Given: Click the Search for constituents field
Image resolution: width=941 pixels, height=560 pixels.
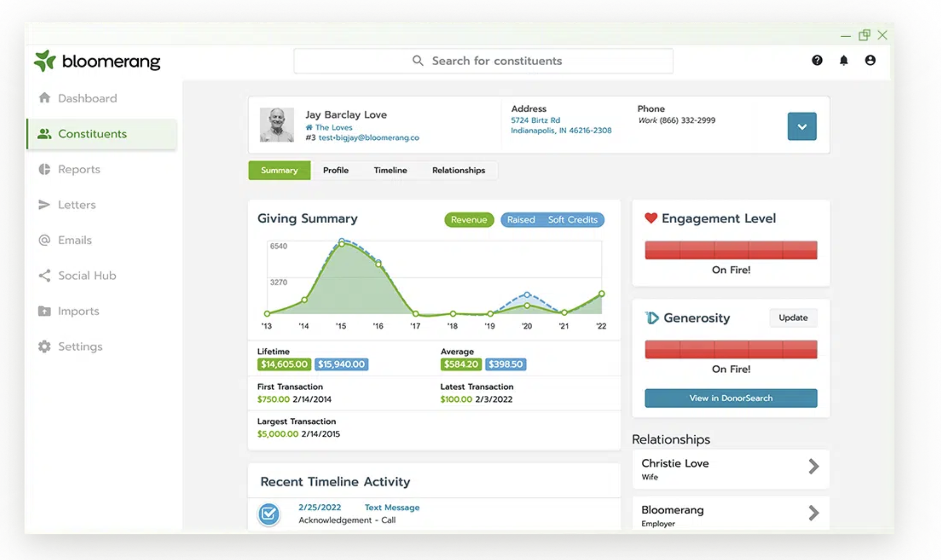Looking at the screenshot, I should point(484,61).
